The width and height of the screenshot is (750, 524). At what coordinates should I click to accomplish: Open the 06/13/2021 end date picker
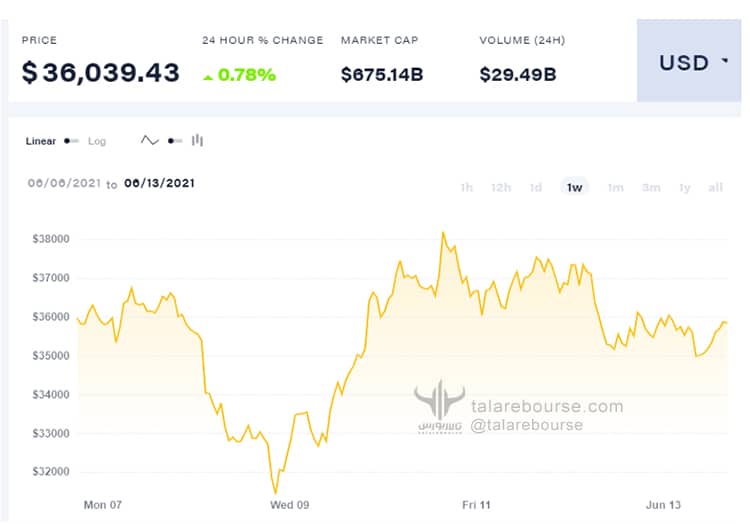tap(159, 183)
